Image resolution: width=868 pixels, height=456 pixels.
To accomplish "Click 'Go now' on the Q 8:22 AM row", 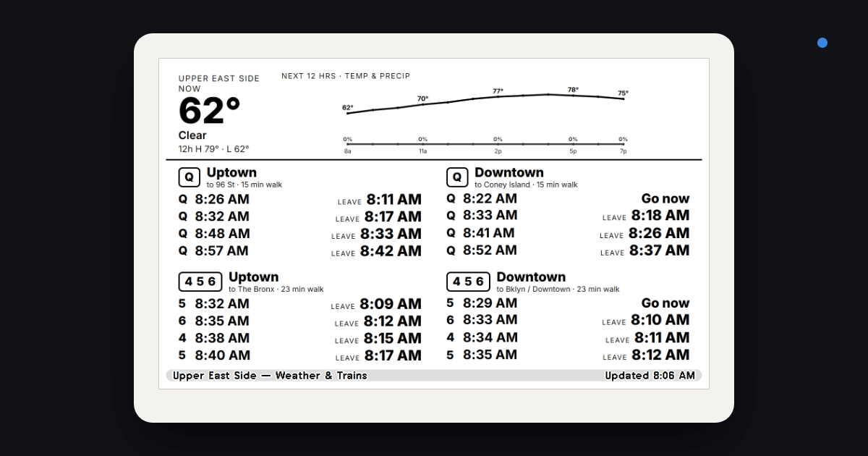I will tap(665, 198).
